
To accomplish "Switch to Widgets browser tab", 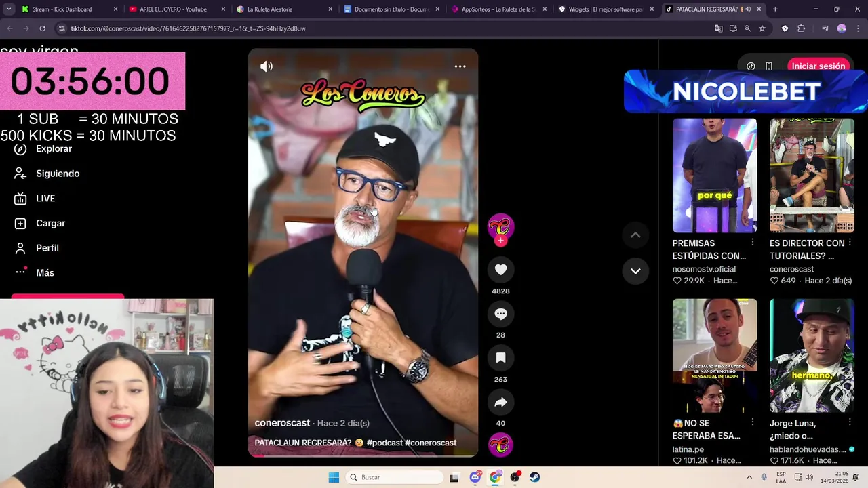I will (x=606, y=9).
